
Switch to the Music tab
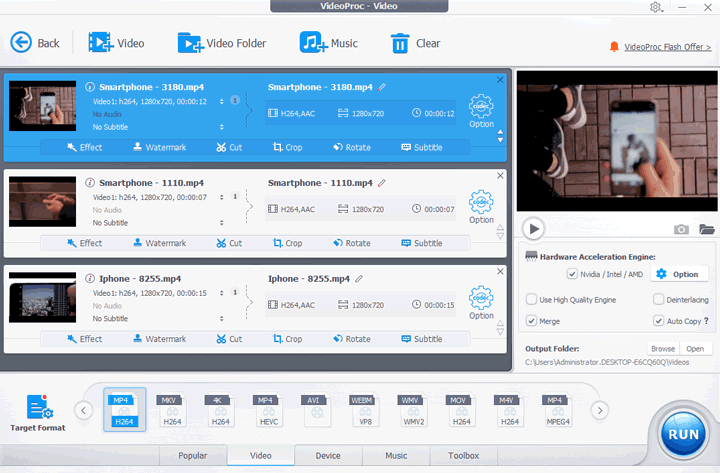[396, 456]
